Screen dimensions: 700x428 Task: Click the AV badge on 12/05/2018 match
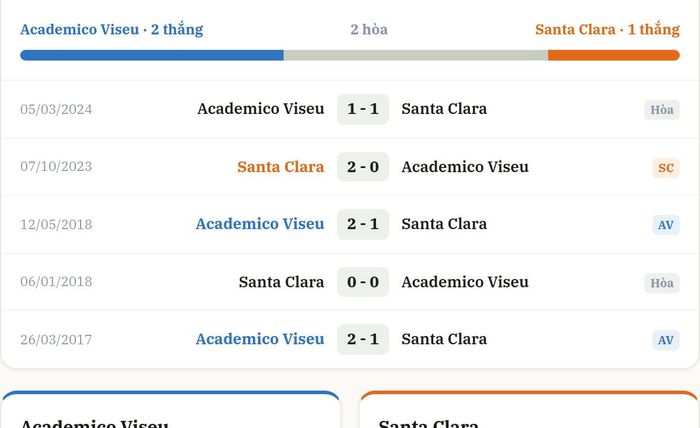tap(666, 225)
